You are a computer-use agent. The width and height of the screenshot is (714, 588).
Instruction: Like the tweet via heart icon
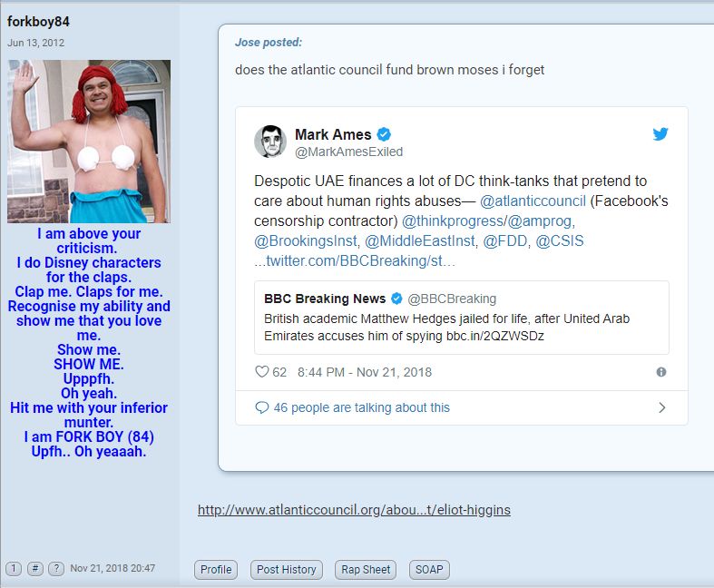pos(262,372)
